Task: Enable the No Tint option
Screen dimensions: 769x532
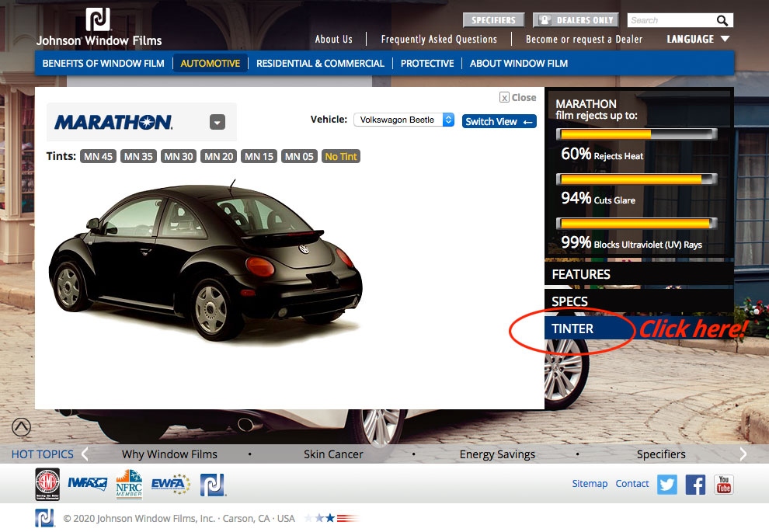Action: [x=340, y=156]
